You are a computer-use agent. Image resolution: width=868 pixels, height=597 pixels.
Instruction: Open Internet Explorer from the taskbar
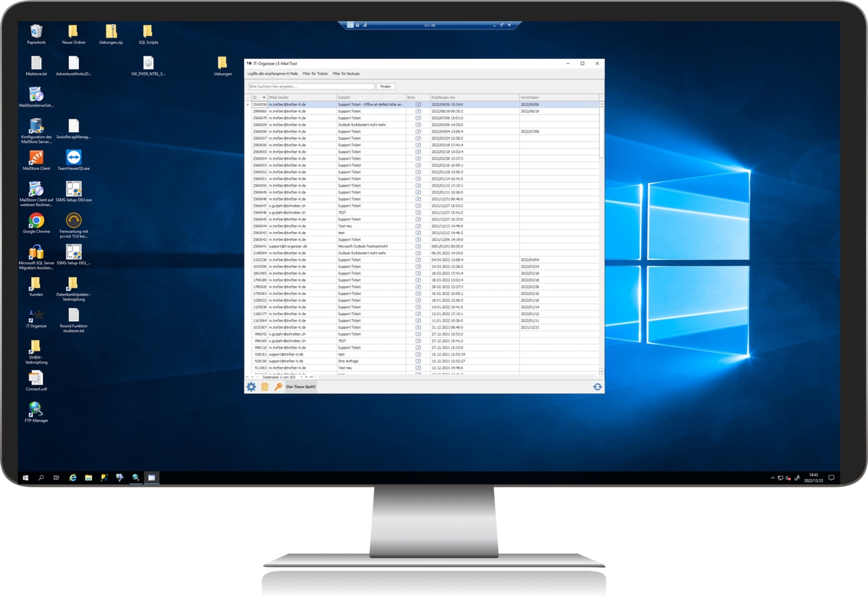pyautogui.click(x=73, y=478)
